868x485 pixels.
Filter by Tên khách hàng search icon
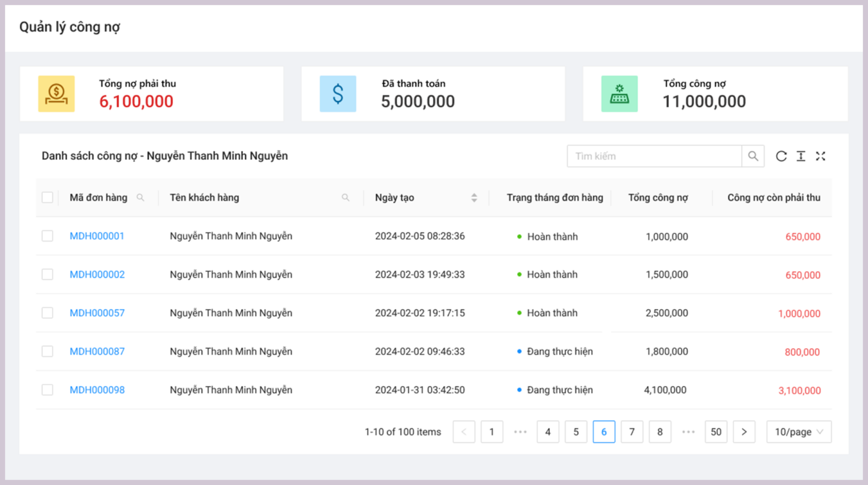(x=345, y=198)
